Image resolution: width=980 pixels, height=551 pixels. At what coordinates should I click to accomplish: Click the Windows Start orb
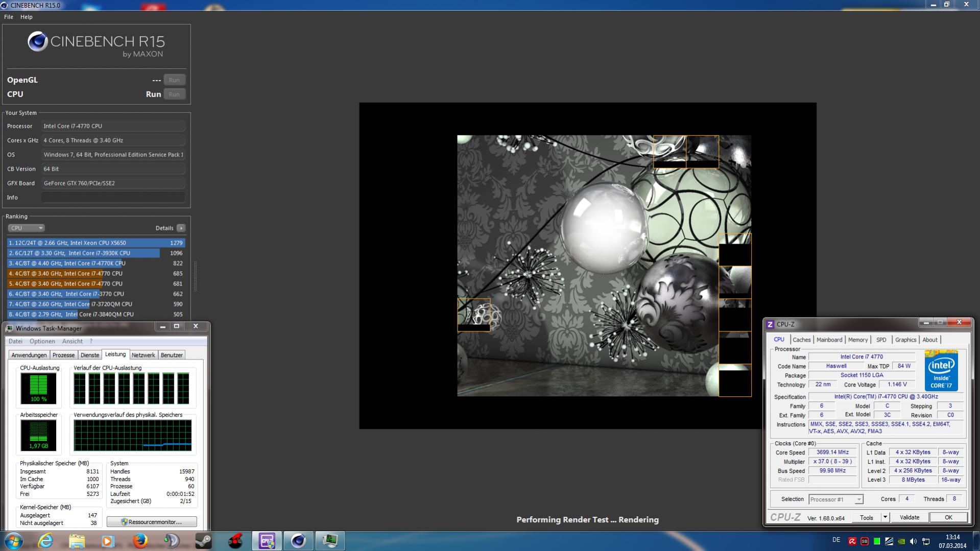pos(13,541)
